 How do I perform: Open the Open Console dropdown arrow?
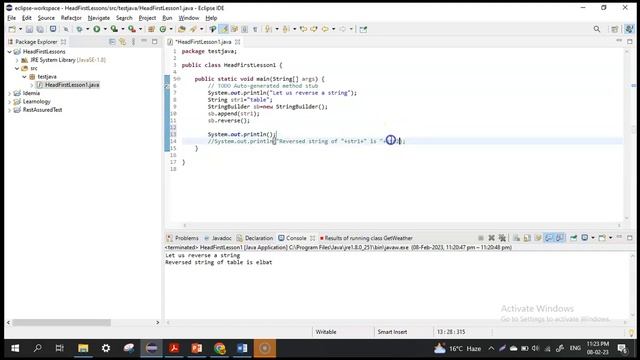pyautogui.click(x=611, y=238)
